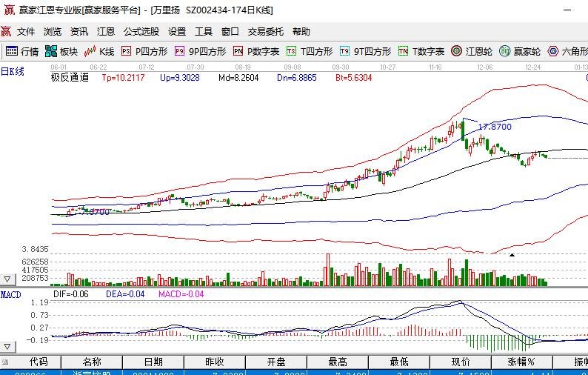
Task: Click the 17.8700 high price marker
Action: tap(495, 127)
